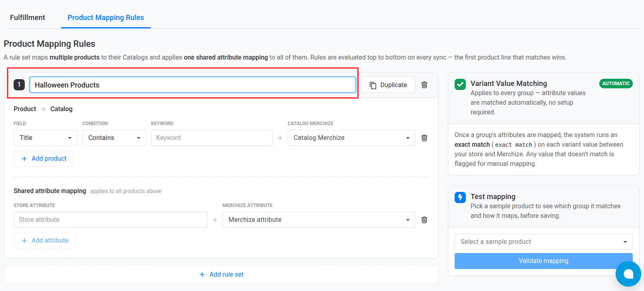Click the STORE ATTRIBUTE column label
Viewport: 644px width, 291px height.
click(x=34, y=205)
